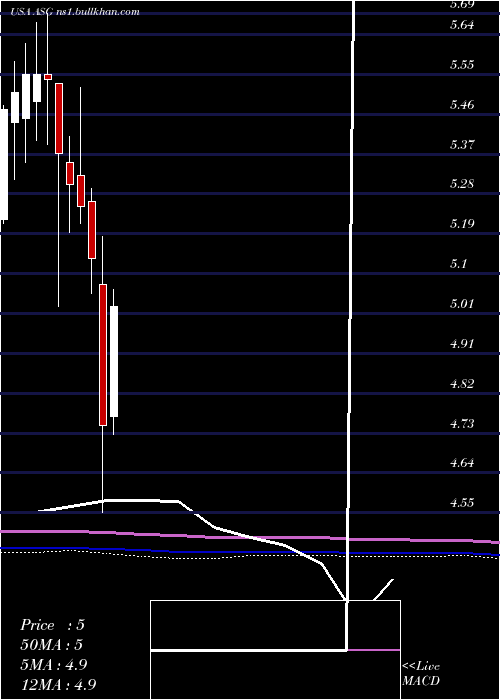The image size is (500, 700).
Task: Click the last white candlestick near 5.01
Action: [114, 362]
